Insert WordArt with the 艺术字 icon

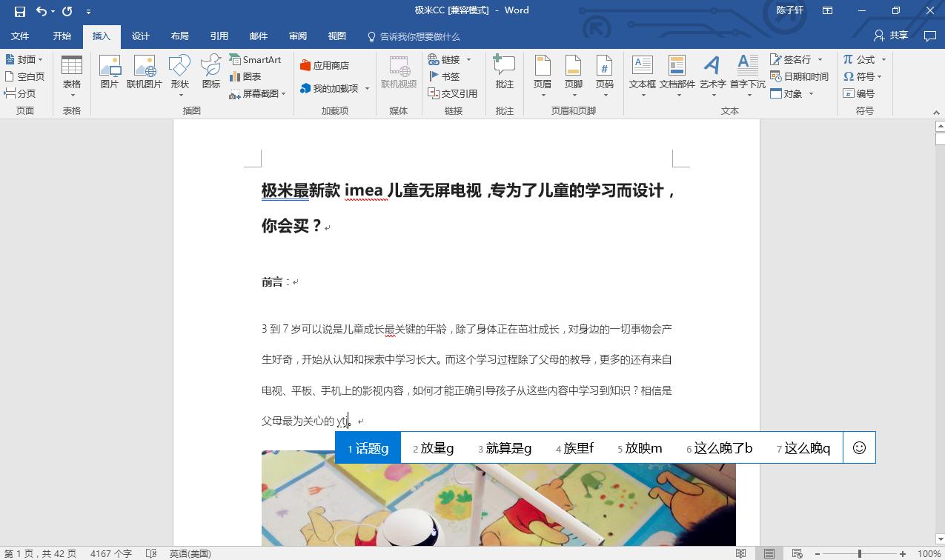click(x=712, y=72)
